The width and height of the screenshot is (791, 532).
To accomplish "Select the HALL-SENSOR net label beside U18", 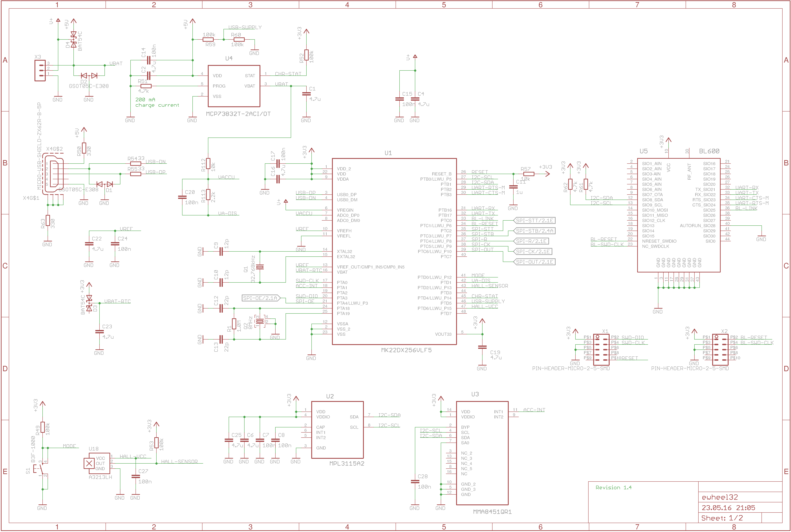I will (x=179, y=462).
